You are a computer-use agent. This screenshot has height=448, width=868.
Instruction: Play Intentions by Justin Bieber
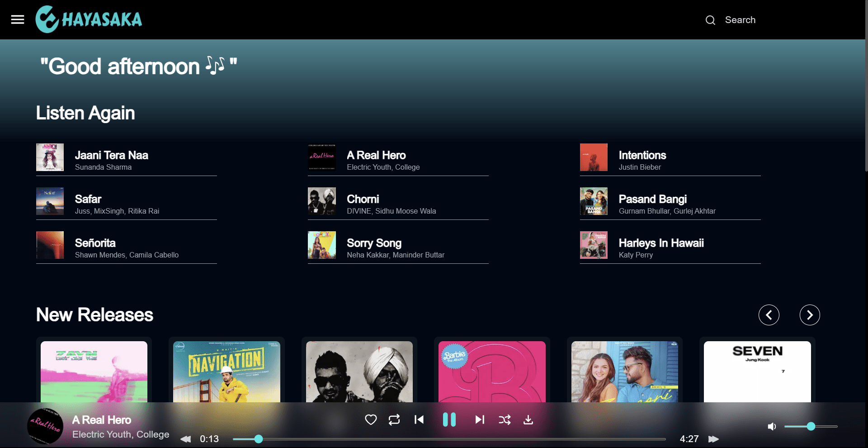pos(642,155)
